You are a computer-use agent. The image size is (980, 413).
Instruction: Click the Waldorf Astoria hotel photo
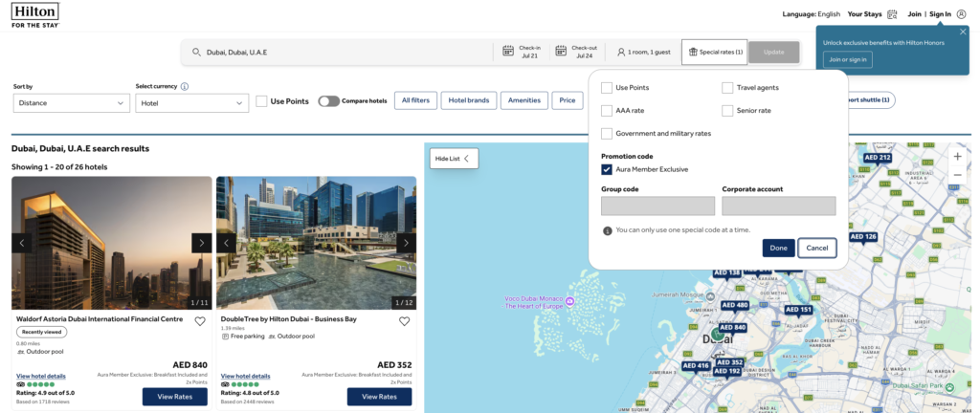112,243
